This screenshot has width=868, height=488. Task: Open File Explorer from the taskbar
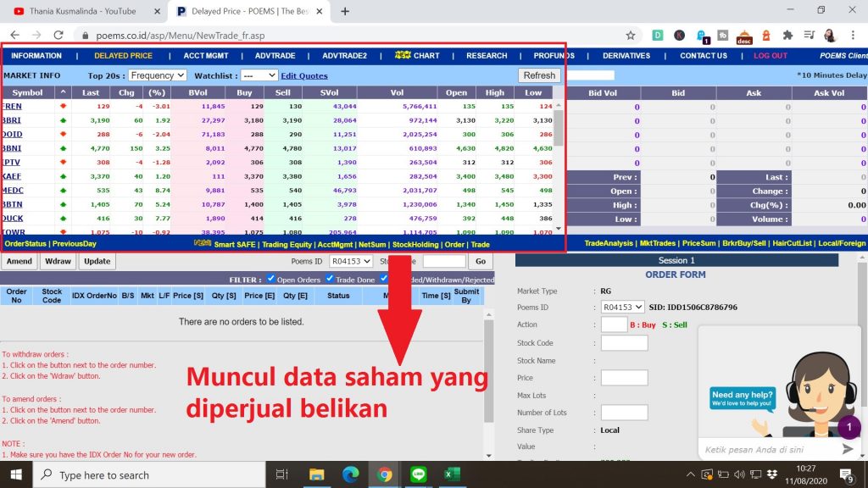coord(316,474)
